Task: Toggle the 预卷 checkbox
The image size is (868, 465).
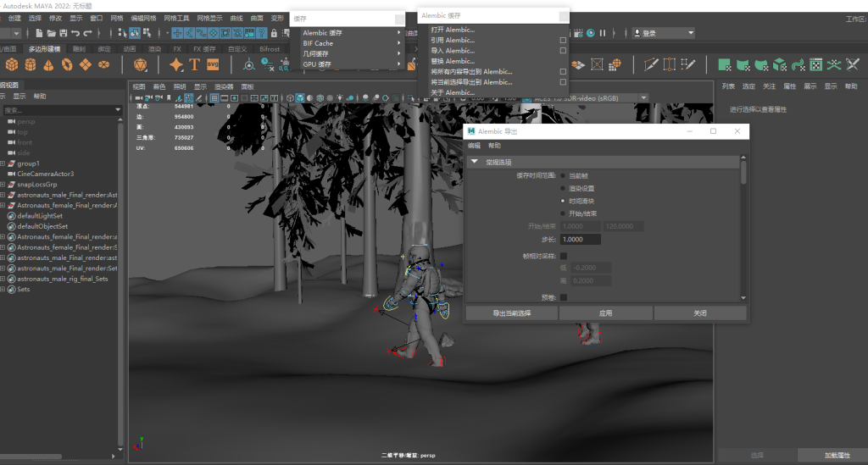Action: point(564,297)
